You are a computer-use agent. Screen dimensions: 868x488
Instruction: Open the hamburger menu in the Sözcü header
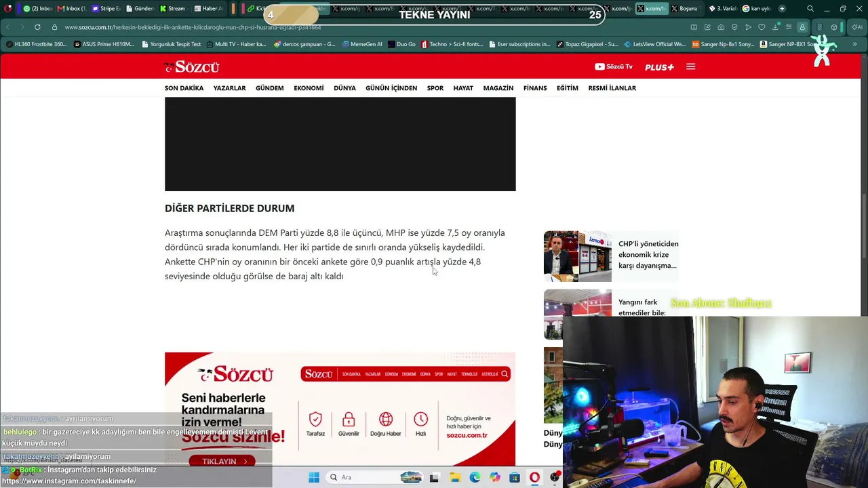[x=690, y=66]
